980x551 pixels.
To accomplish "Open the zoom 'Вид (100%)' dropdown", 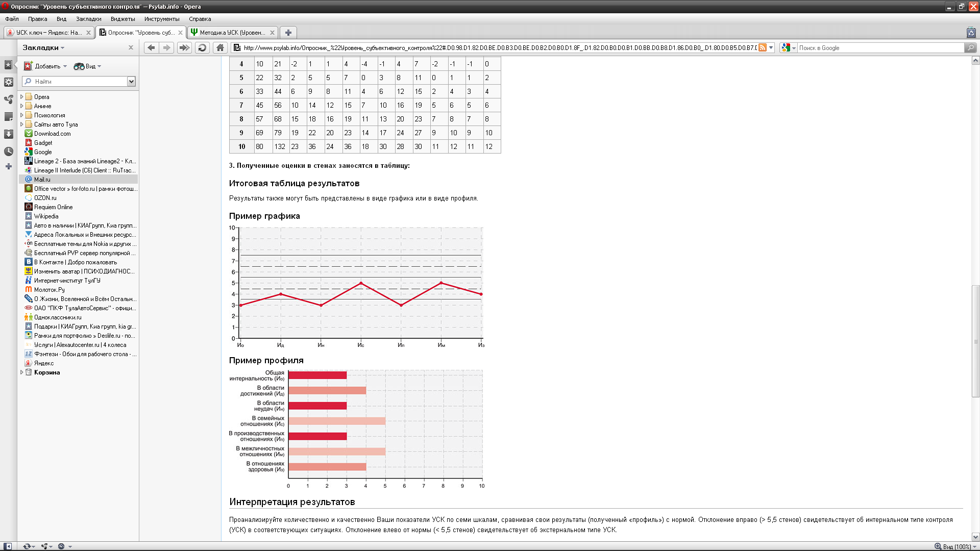I will coord(955,546).
